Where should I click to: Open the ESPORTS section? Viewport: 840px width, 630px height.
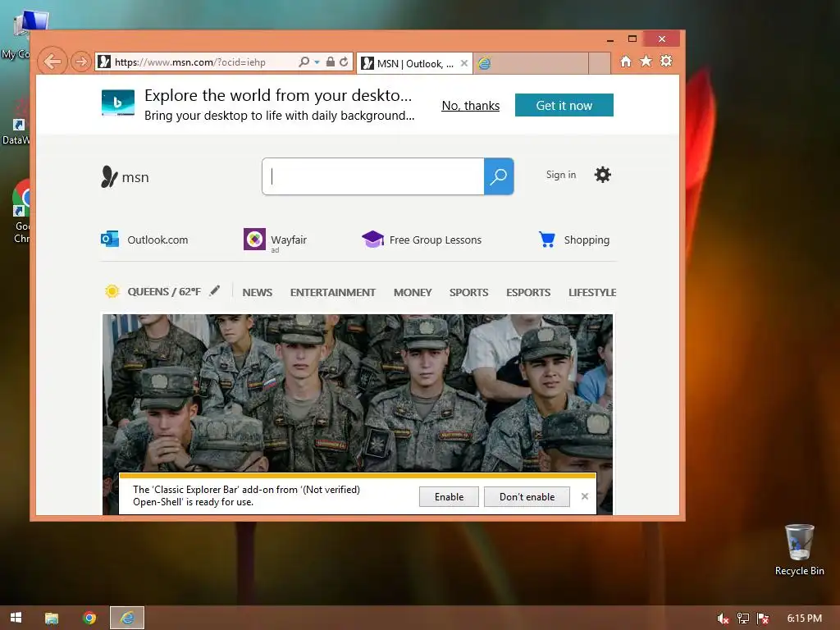[x=528, y=293]
